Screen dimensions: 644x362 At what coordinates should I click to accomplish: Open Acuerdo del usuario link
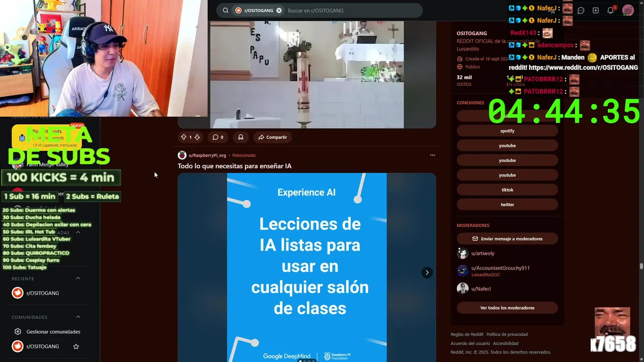tap(470, 343)
